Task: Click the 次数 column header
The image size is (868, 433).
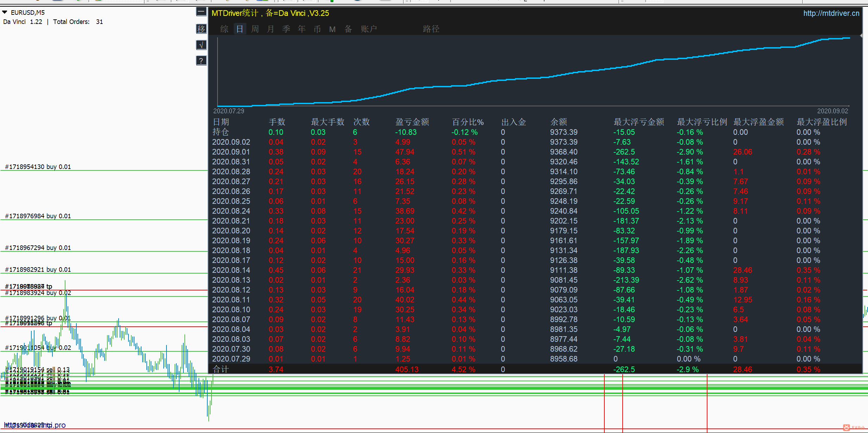Action: pos(361,122)
